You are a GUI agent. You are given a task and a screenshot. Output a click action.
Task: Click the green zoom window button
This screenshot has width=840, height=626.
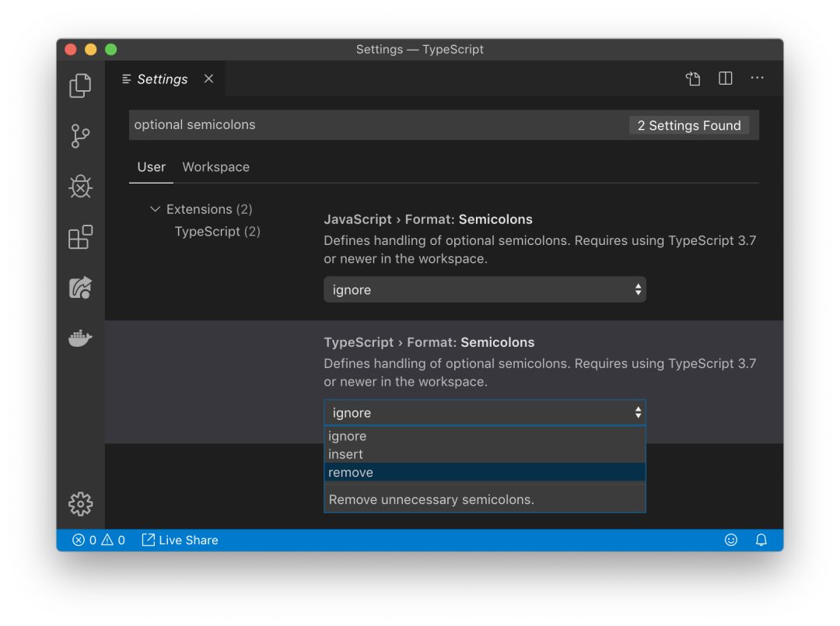coord(111,50)
